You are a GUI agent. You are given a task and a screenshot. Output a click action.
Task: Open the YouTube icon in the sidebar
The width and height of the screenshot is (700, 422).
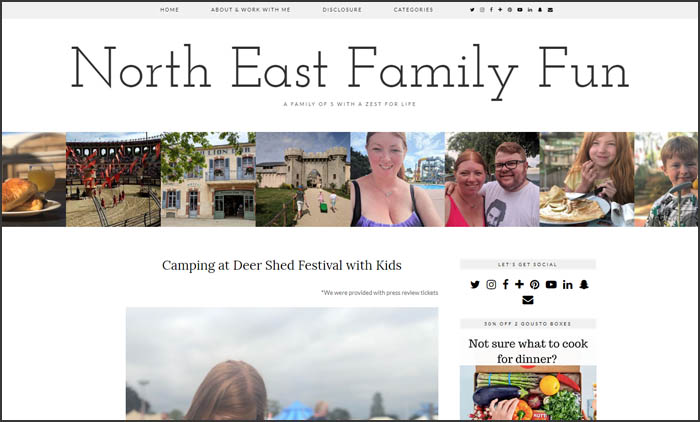tap(551, 284)
